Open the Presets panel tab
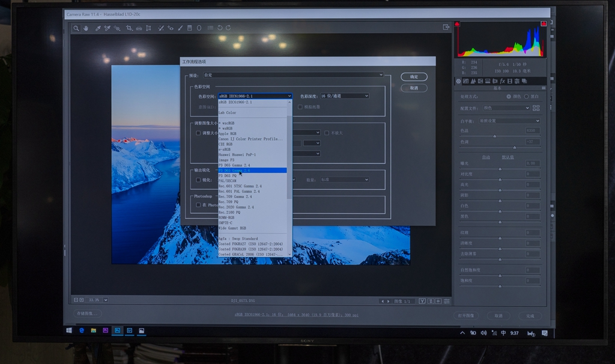The width and height of the screenshot is (615, 364). point(517,81)
